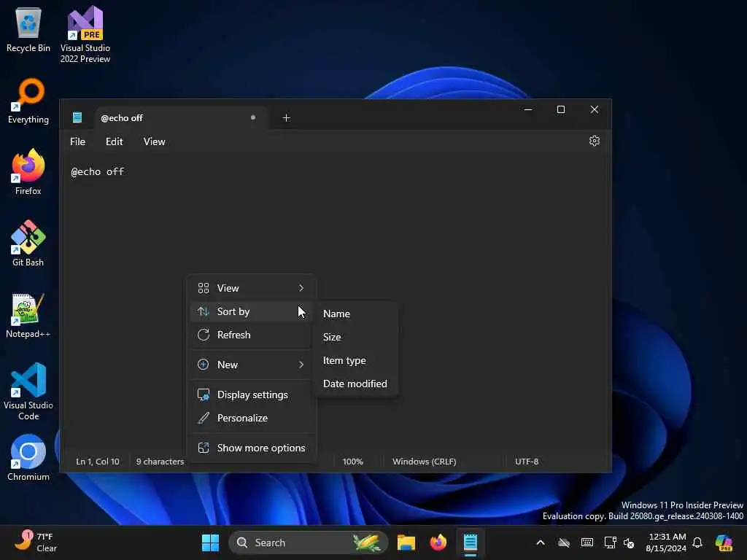747x560 pixels.
Task: Launch Visual Studio 2022 Preview shortcut
Action: (x=85, y=35)
